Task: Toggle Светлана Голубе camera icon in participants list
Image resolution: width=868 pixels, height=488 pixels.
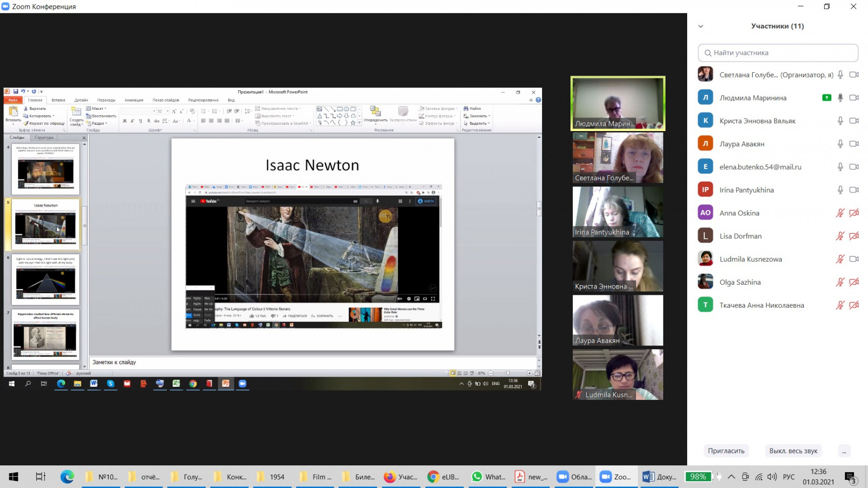Action: click(854, 75)
